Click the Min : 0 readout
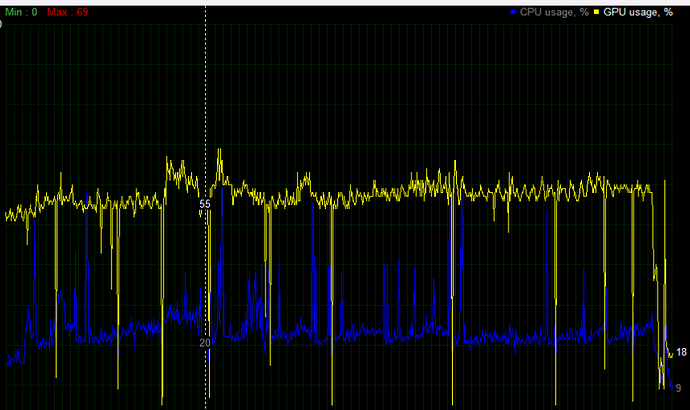 tap(21, 12)
